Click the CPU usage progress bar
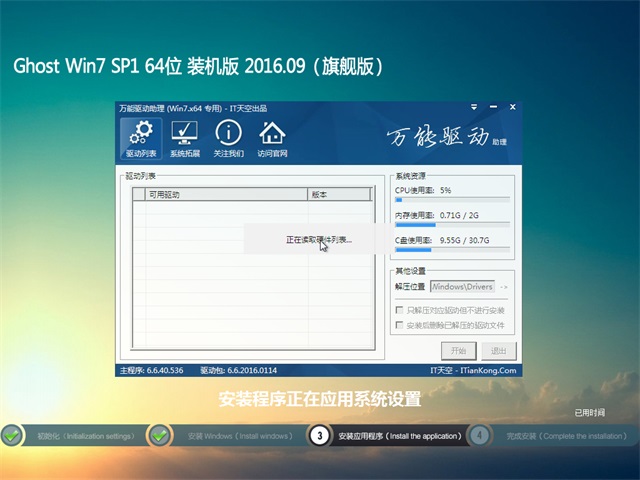Image resolution: width=640 pixels, height=480 pixels. pos(452,200)
